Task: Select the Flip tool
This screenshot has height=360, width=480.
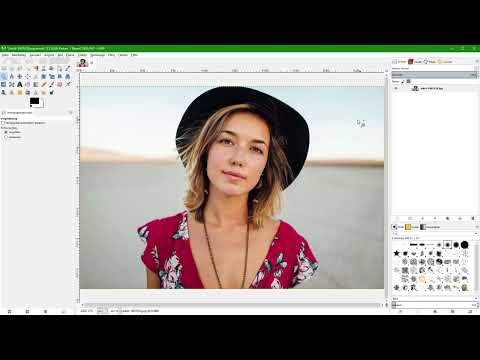Action: pos(4,84)
